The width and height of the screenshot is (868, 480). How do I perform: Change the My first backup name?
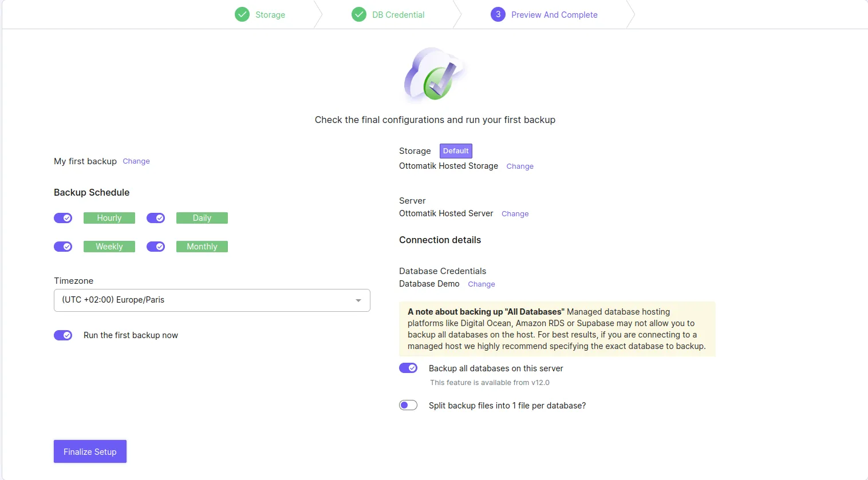click(136, 161)
